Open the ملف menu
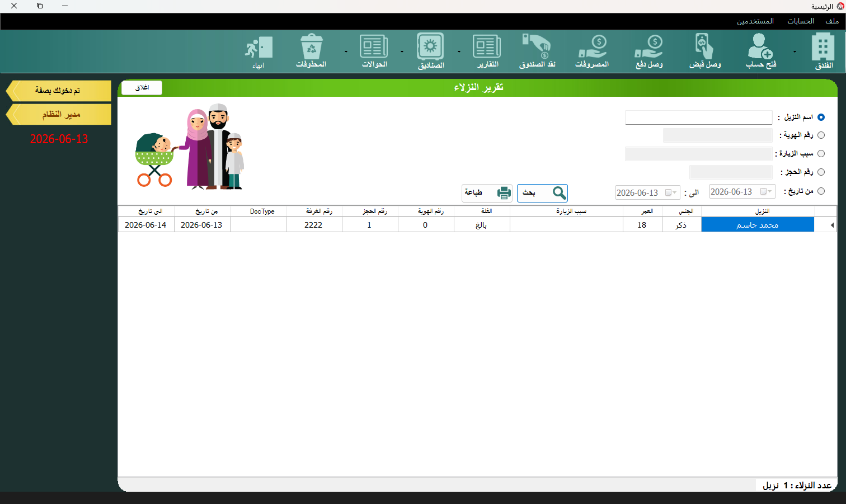846x504 pixels. tap(832, 21)
